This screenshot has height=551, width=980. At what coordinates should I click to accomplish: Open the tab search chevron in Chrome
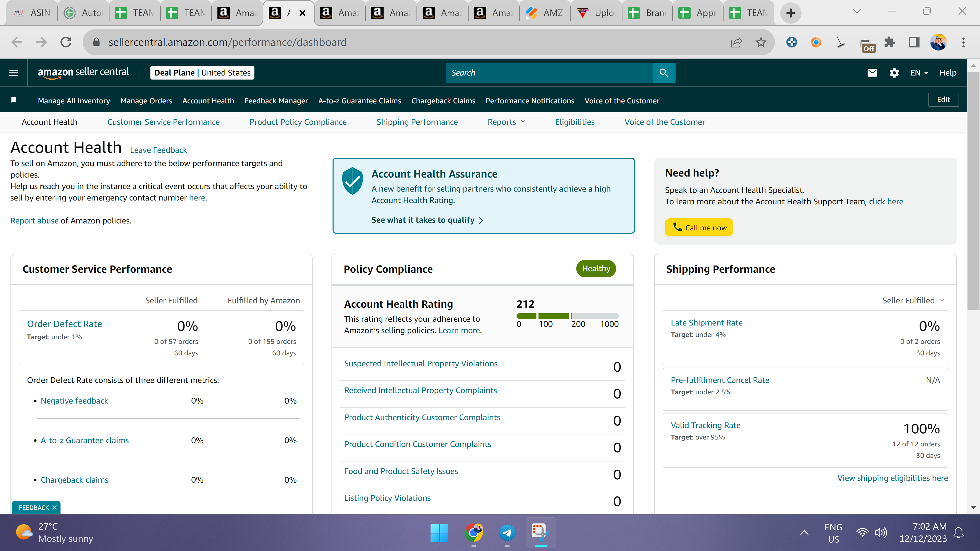(857, 11)
